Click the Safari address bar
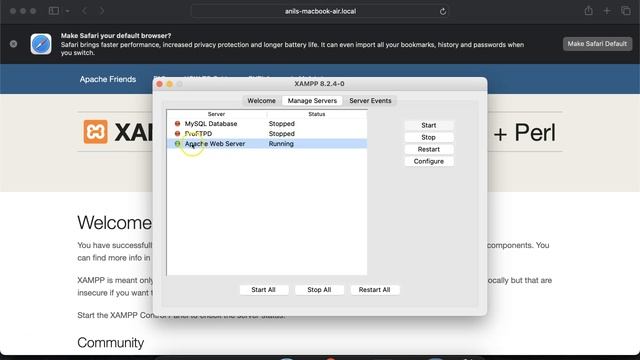Screen dimensions: 640x360 (x=320, y=11)
